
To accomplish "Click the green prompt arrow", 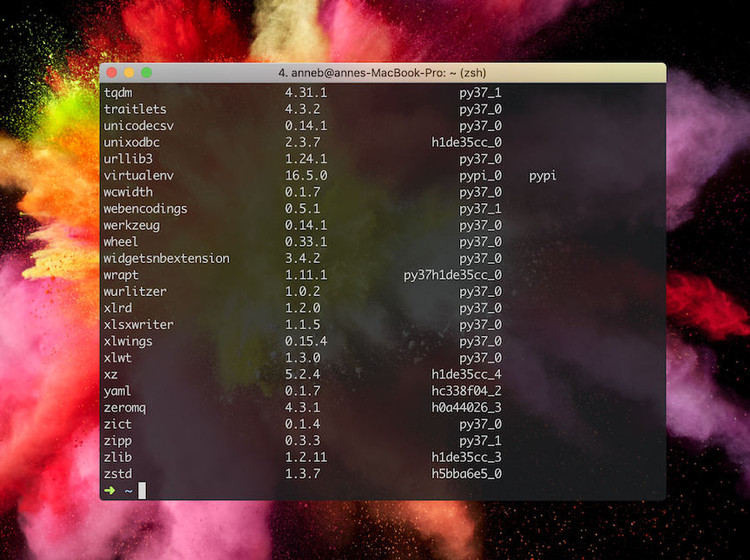I will point(109,491).
